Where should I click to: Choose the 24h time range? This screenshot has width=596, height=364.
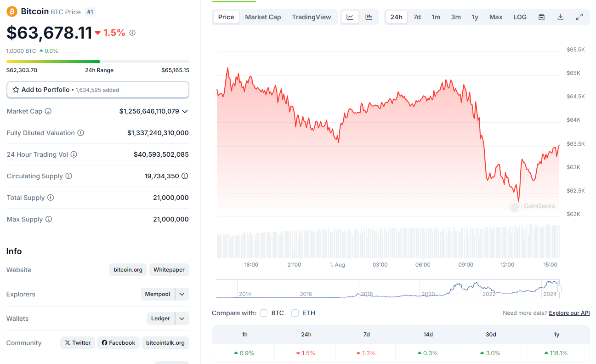397,17
